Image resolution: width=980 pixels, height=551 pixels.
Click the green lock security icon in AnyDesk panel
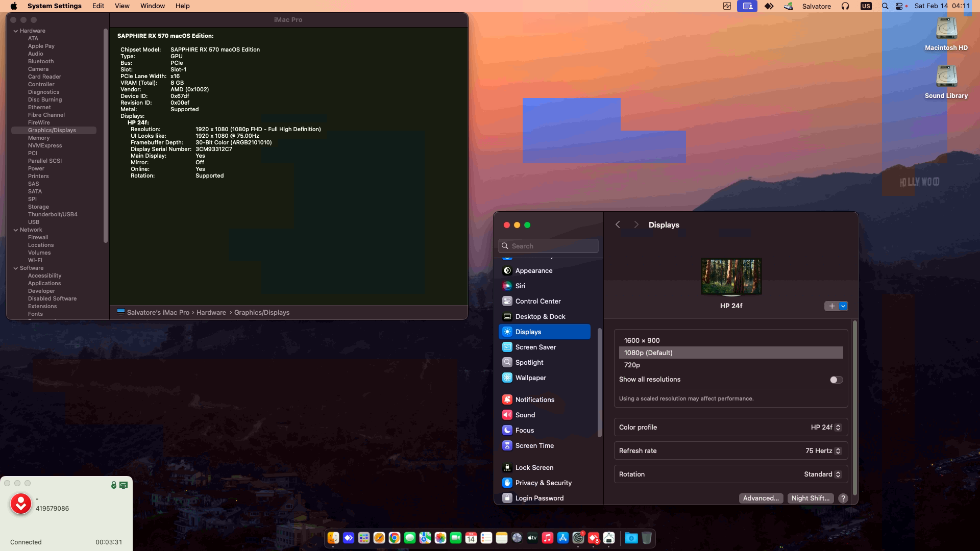tap(114, 485)
